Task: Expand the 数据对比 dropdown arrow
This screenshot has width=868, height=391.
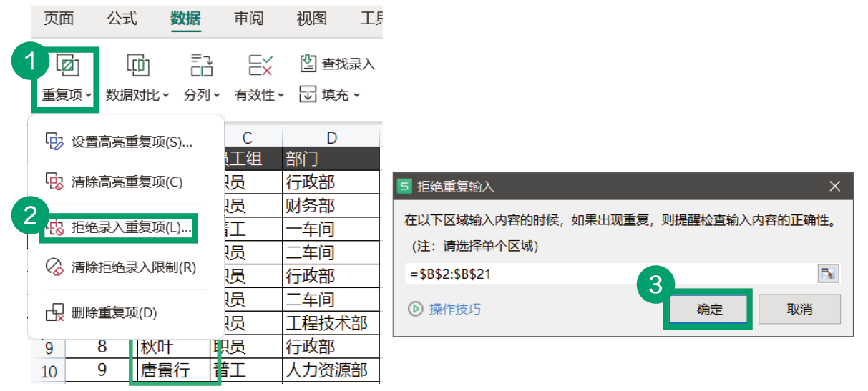Action: (x=166, y=95)
